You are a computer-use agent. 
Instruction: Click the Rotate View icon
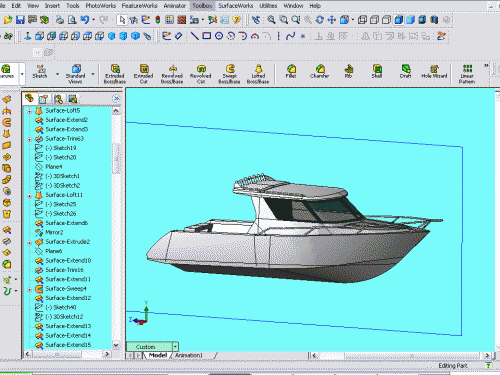click(x=320, y=20)
